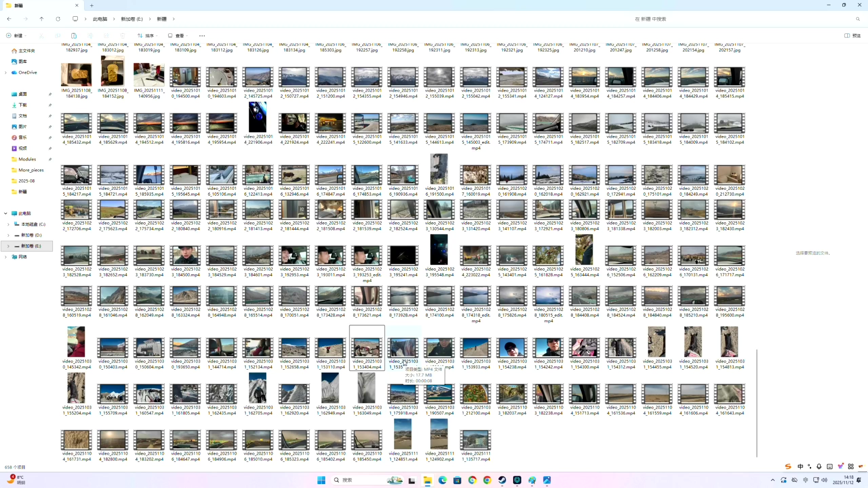Add a new tab with plus icon

pyautogui.click(x=92, y=5)
